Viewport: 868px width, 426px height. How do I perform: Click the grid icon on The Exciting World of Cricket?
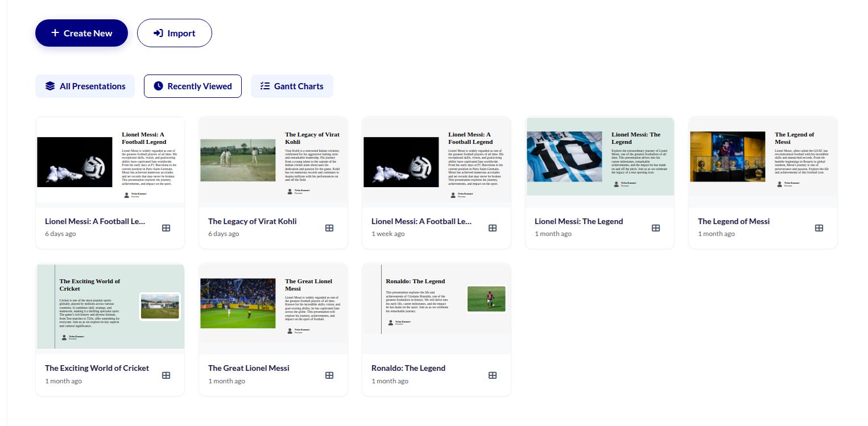pos(166,375)
